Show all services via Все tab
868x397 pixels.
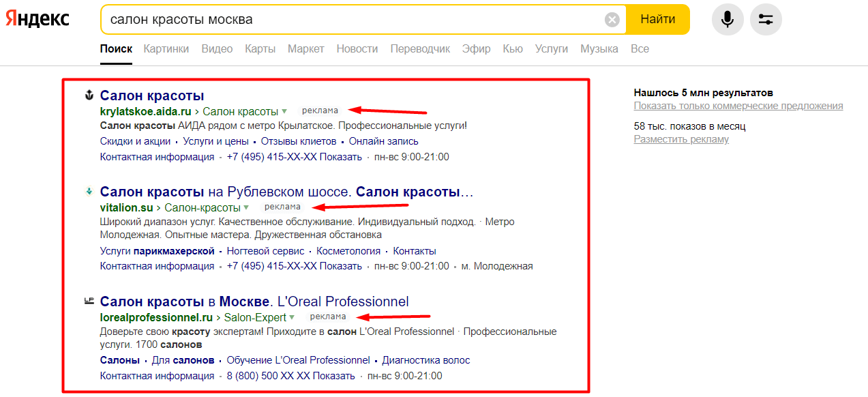point(640,49)
